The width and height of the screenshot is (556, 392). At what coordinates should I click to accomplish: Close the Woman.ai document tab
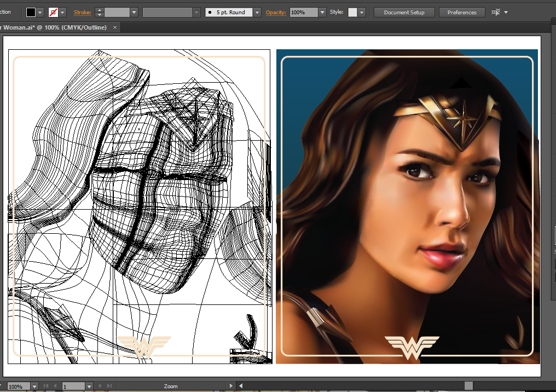115,27
